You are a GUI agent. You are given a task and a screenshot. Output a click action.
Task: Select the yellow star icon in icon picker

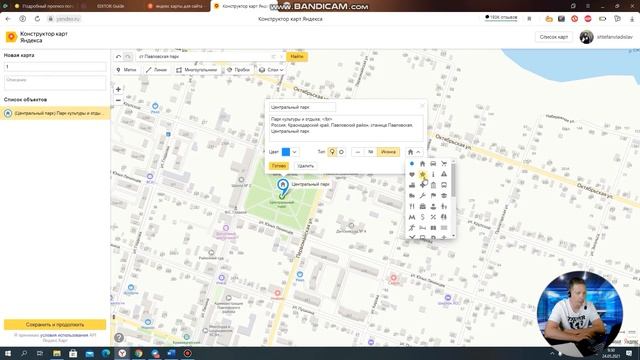[422, 174]
